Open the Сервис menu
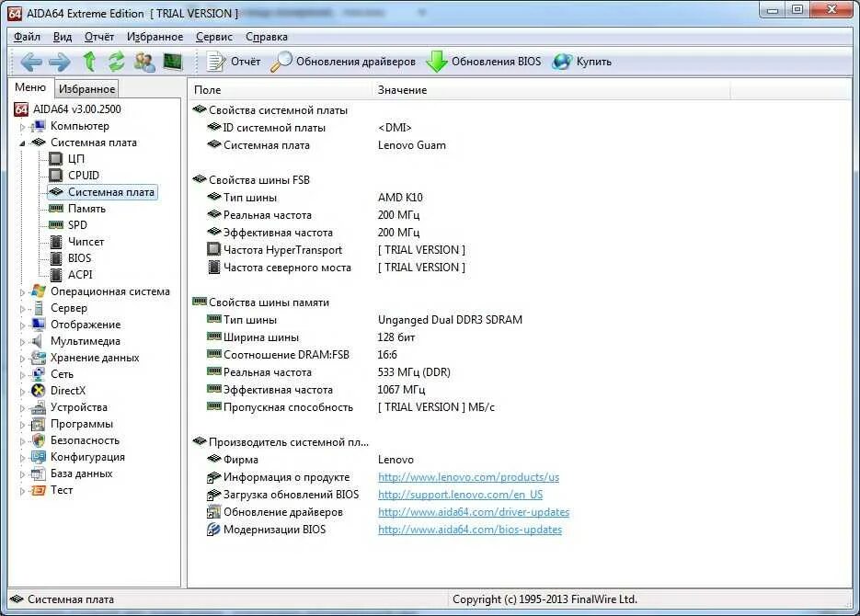Image resolution: width=860 pixels, height=616 pixels. (214, 37)
